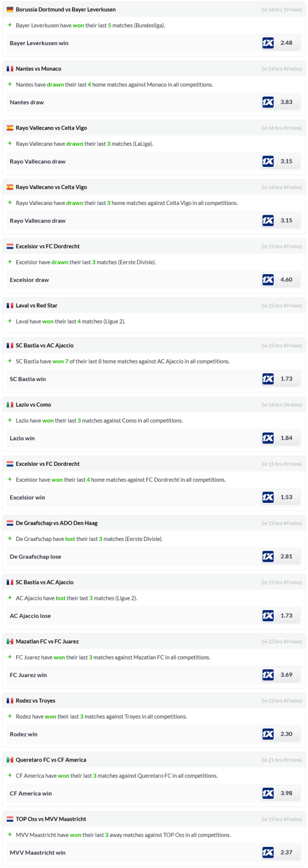The image size is (308, 868).
Task: Click the Mexican flag beside Mazatlan FC vs FC Juarez
Action: click(10, 641)
